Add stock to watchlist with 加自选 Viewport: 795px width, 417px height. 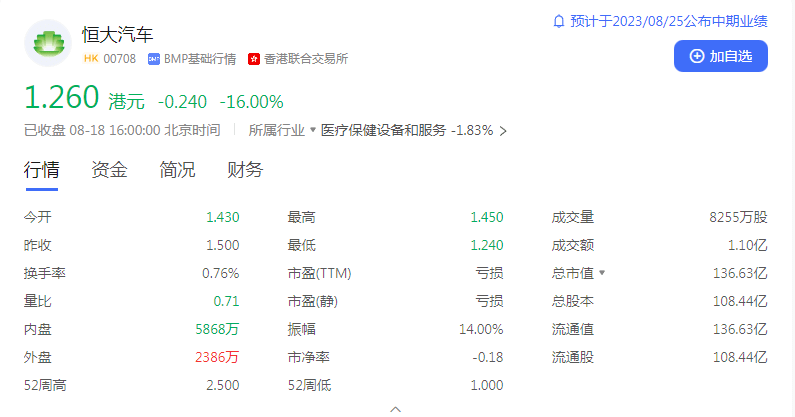point(720,56)
